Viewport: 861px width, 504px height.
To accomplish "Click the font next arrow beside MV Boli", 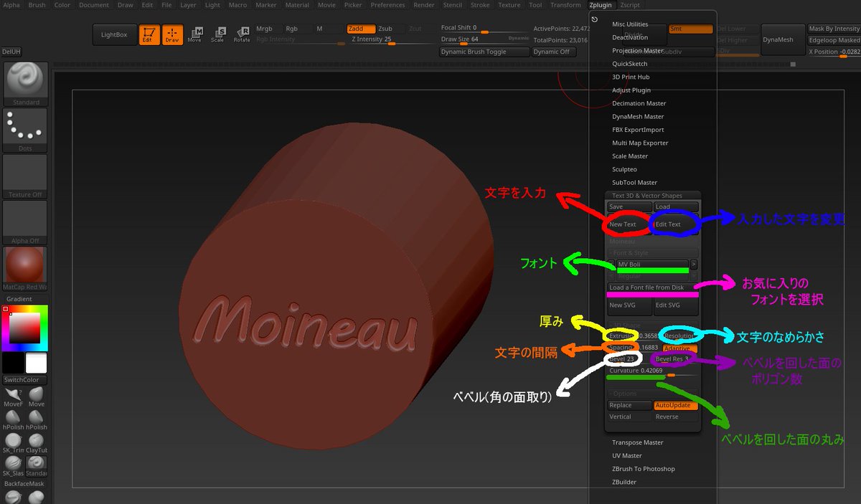I will pos(694,265).
